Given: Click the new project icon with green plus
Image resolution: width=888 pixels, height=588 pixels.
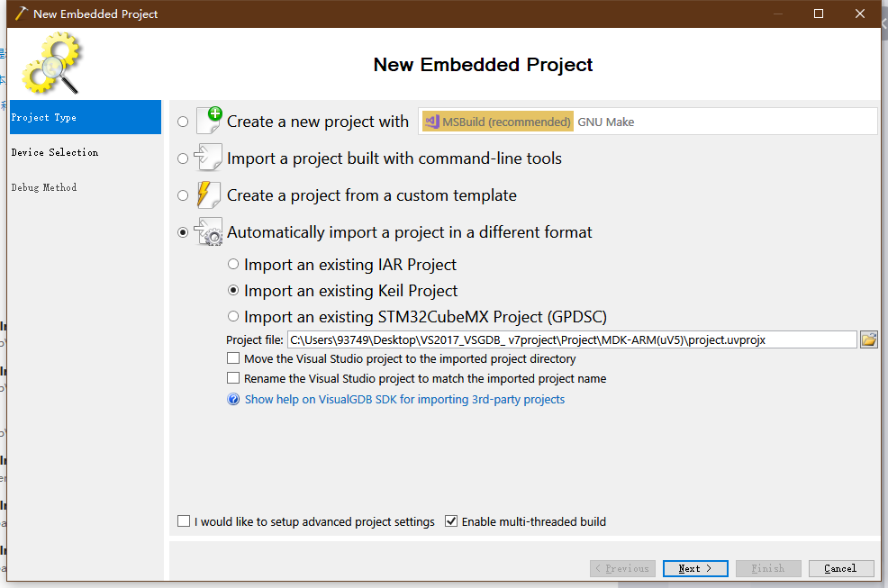Looking at the screenshot, I should click(x=208, y=120).
